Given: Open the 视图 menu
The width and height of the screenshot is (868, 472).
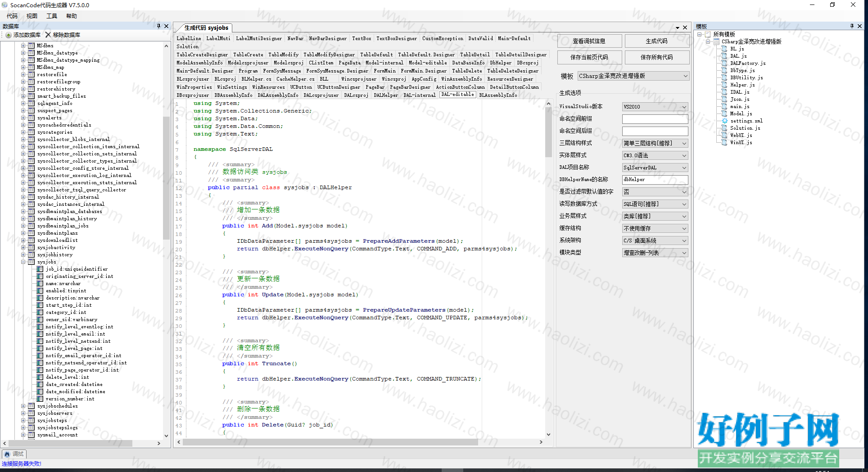Looking at the screenshot, I should pyautogui.click(x=32, y=16).
